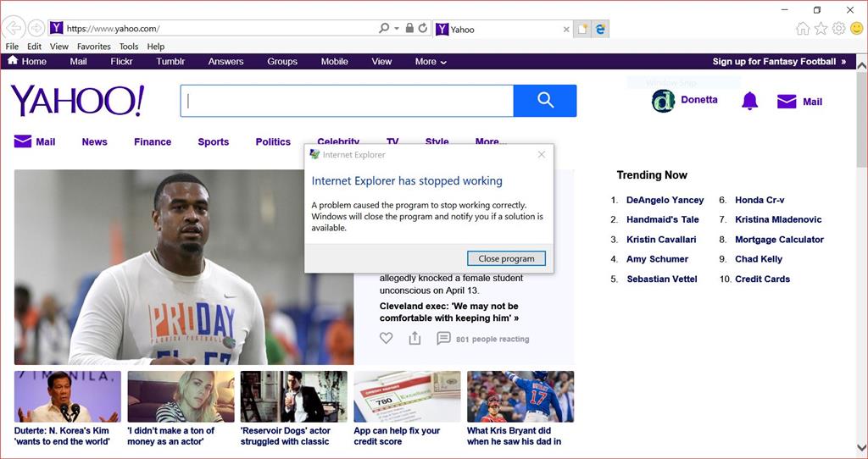
Task: Open Mobile from the purple bar
Action: click(x=334, y=61)
